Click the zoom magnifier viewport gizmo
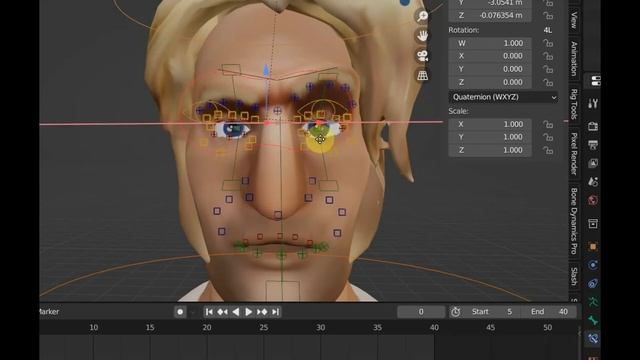The width and height of the screenshot is (640, 360). coord(422,16)
